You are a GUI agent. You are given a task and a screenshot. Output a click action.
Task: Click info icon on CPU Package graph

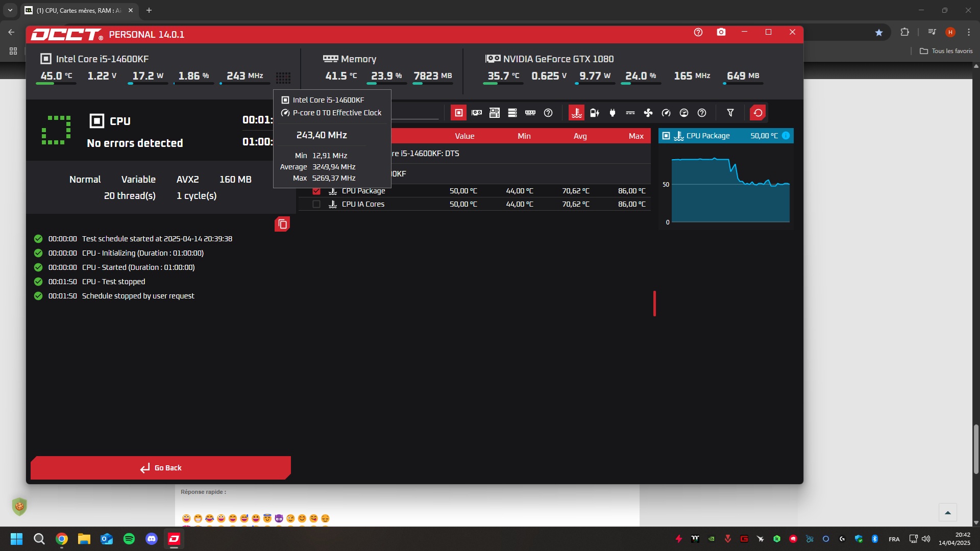point(786,136)
